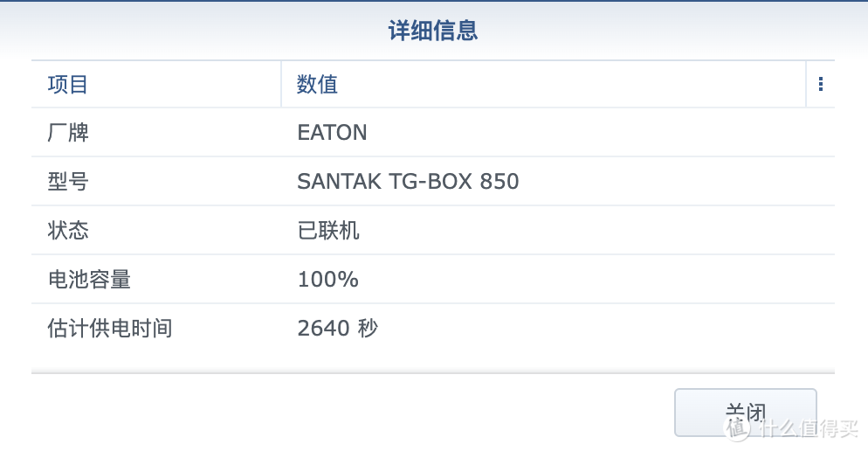The image size is (868, 451).
Task: Click the divider between 项目 and 数值 headers
Action: 281,85
